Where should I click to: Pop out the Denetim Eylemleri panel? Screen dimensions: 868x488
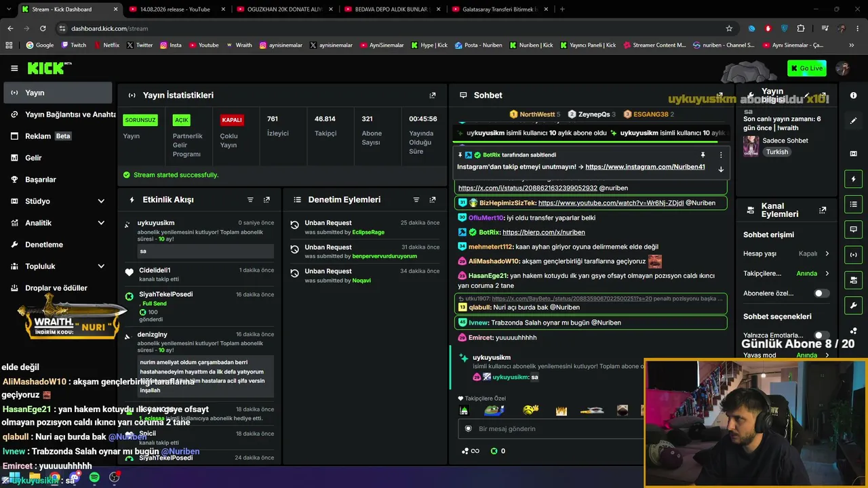(433, 200)
